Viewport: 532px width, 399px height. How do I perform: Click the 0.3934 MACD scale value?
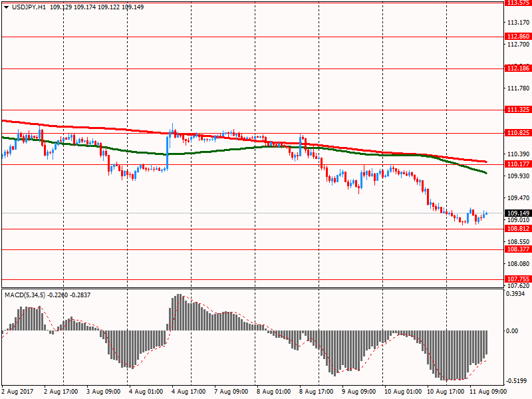[515, 294]
